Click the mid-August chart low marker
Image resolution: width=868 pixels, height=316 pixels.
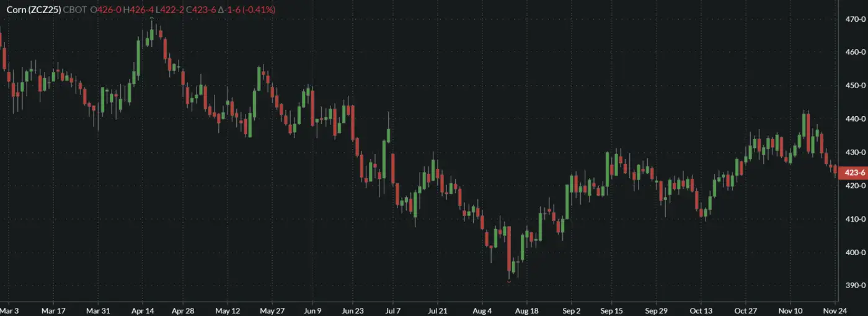click(x=509, y=281)
